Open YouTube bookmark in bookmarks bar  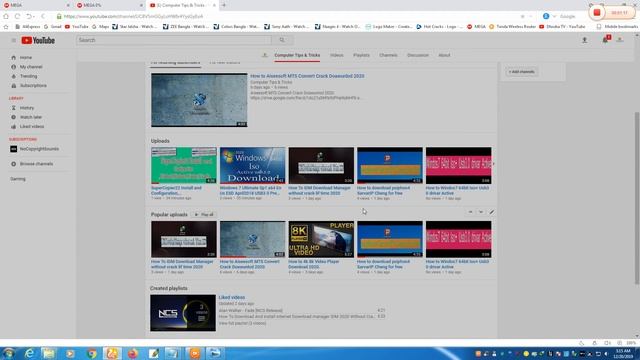[x=77, y=27]
